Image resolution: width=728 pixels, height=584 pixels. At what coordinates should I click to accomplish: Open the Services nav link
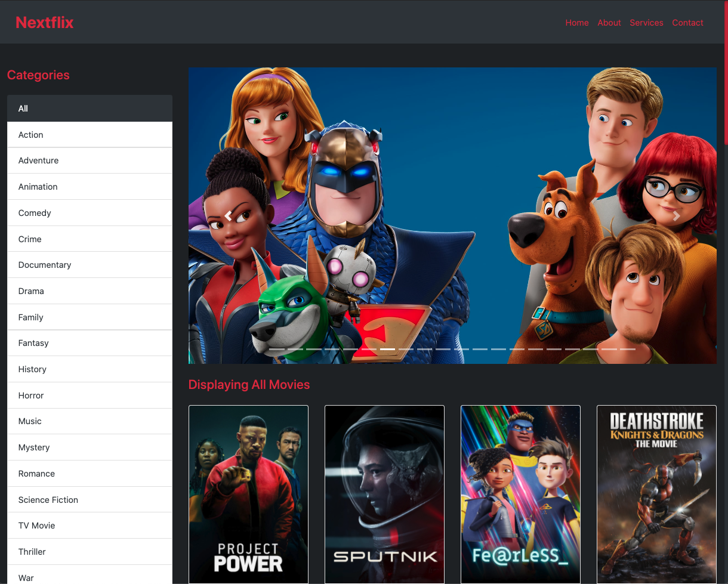pyautogui.click(x=646, y=23)
